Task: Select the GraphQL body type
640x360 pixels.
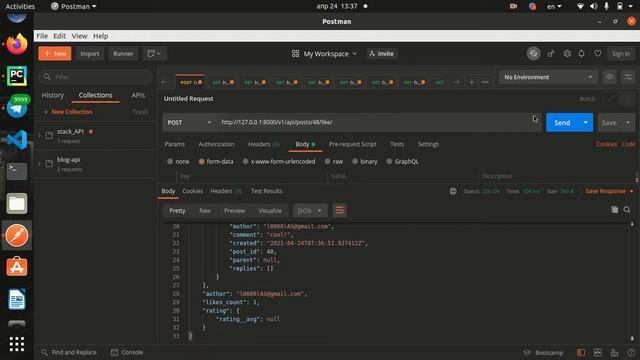Action: (389, 162)
